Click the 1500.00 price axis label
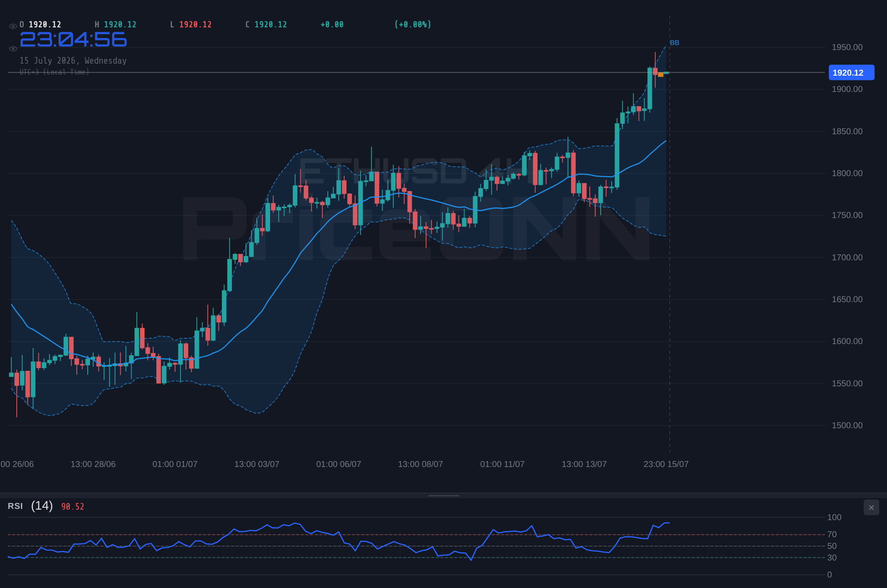The width and height of the screenshot is (887, 588). pos(847,425)
